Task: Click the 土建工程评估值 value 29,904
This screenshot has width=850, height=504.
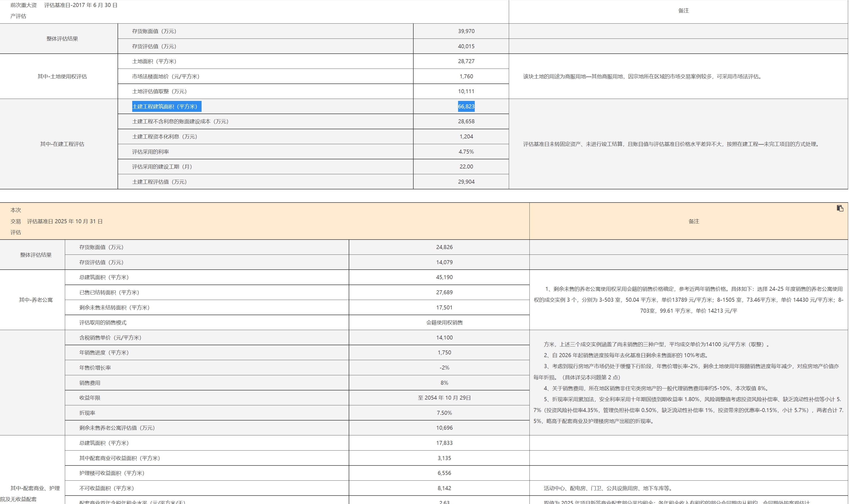Action: coord(466,182)
